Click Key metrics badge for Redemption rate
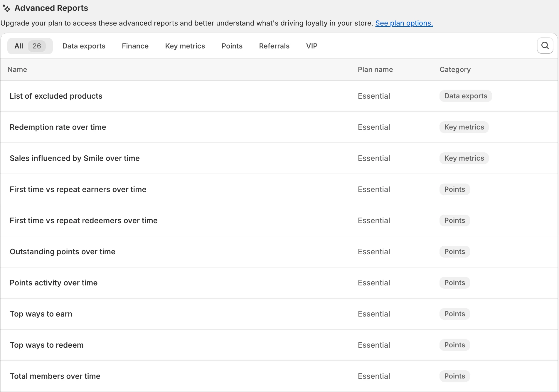 click(464, 127)
